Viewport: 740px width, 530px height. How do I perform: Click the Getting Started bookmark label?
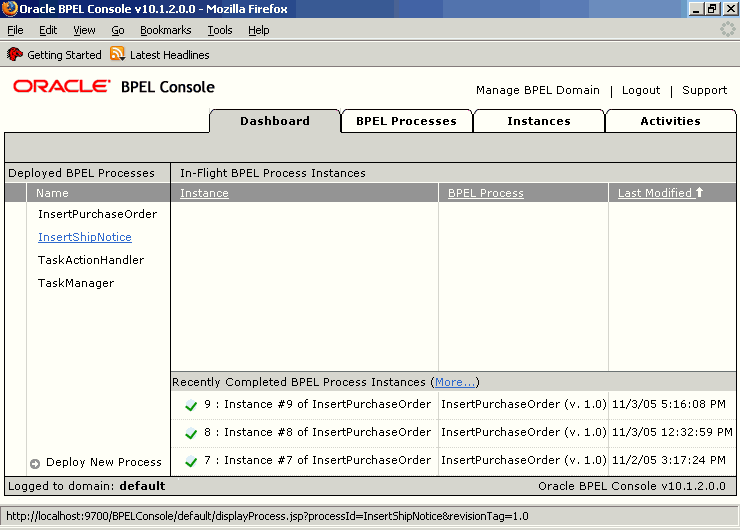click(x=64, y=55)
